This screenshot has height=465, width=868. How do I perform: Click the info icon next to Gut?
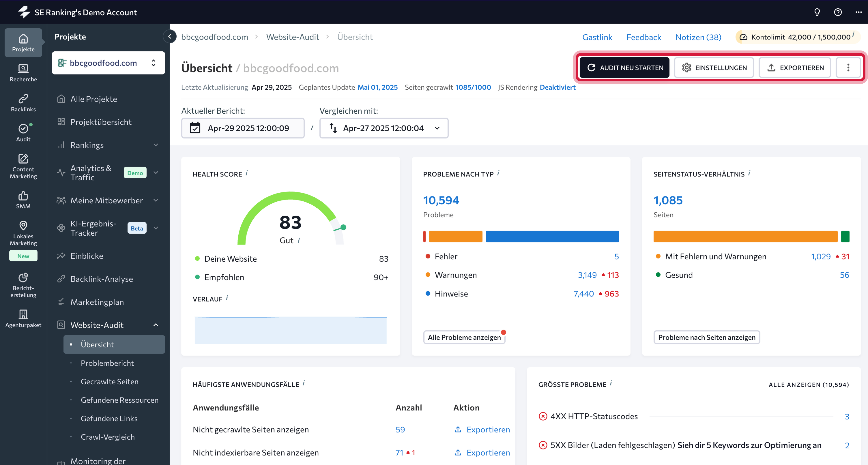click(299, 240)
